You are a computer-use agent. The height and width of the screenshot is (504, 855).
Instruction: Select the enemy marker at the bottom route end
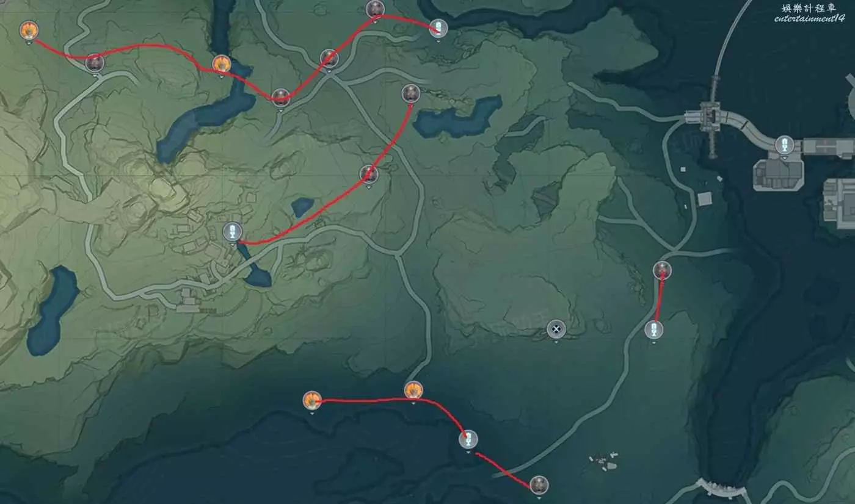click(x=539, y=485)
